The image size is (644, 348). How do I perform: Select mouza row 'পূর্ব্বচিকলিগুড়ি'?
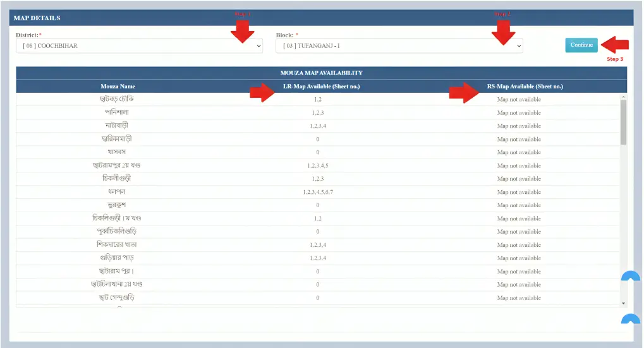(x=317, y=231)
